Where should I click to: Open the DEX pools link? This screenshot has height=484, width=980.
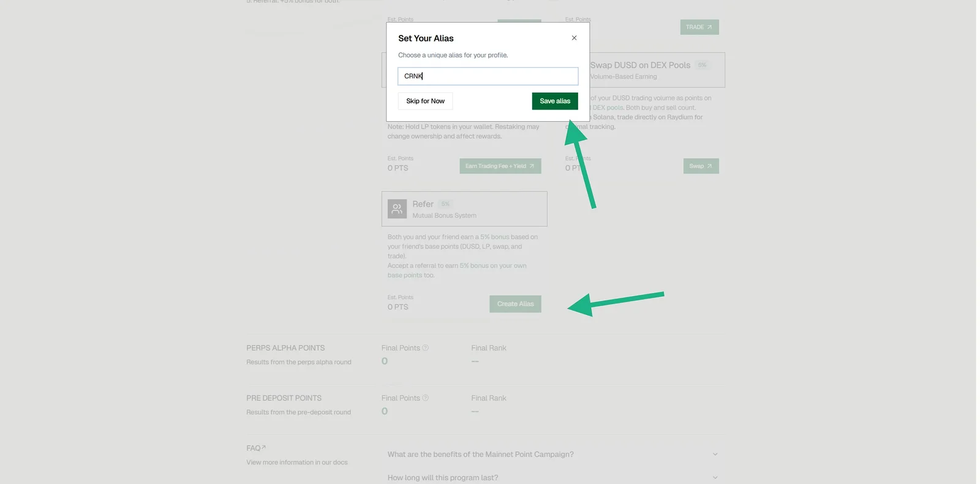(608, 108)
